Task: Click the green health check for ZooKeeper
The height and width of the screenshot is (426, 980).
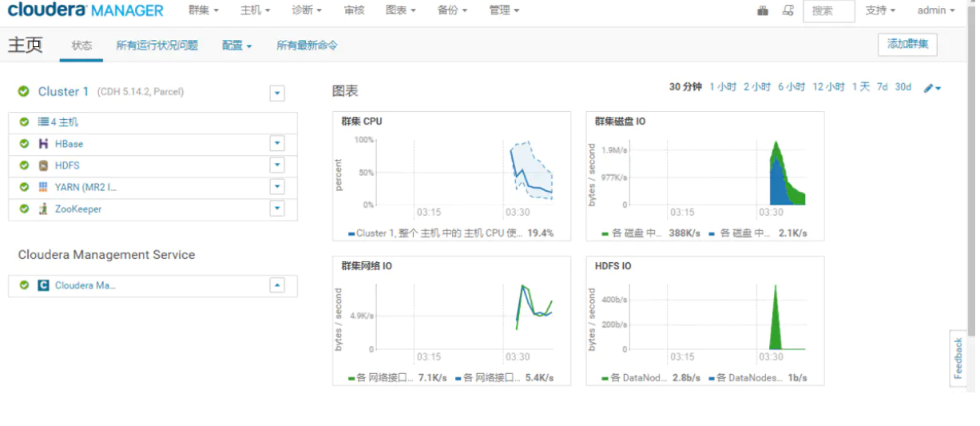Action: [x=25, y=209]
